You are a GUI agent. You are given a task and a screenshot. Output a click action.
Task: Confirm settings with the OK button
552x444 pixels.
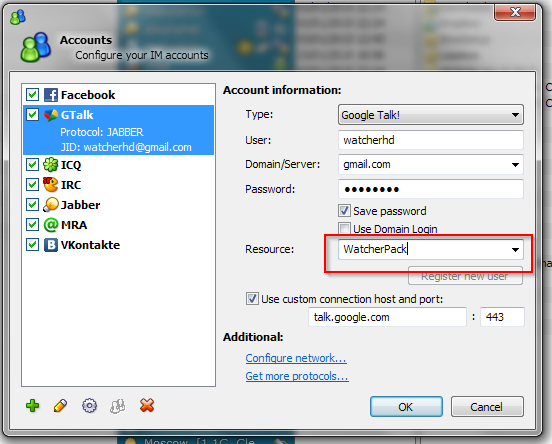click(x=406, y=407)
